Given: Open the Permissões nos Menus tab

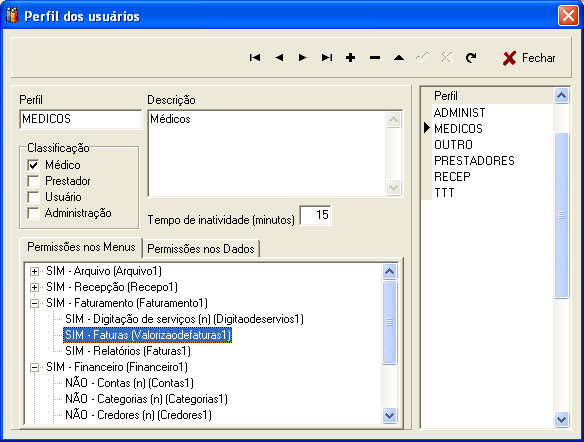Looking at the screenshot, I should (x=81, y=247).
